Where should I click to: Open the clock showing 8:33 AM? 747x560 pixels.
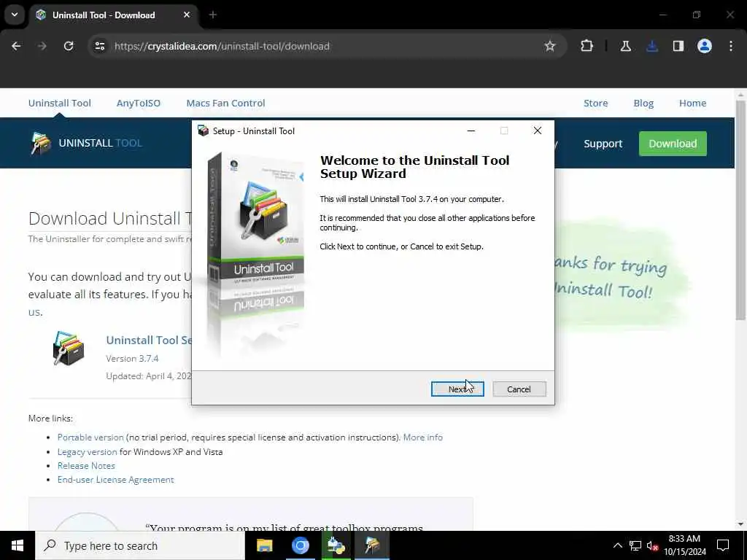click(685, 545)
